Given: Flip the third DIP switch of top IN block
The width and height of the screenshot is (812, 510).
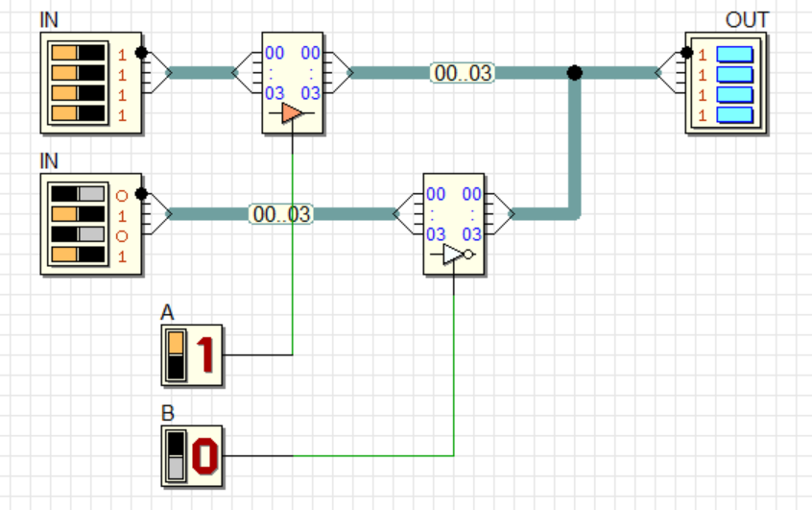Looking at the screenshot, I should (x=78, y=93).
